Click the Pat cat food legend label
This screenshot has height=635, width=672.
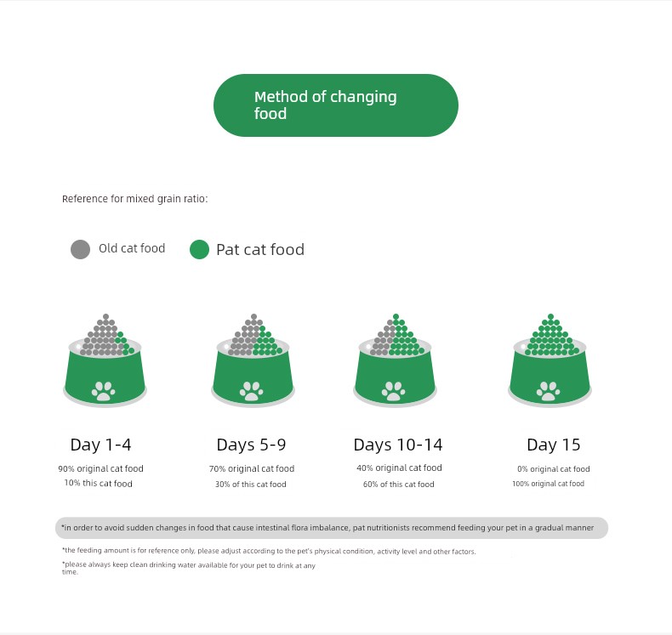tap(260, 249)
